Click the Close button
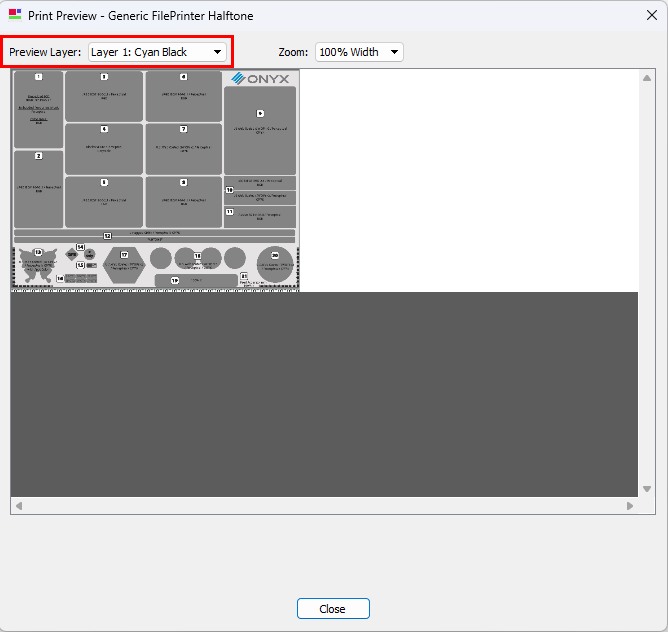 pos(333,609)
